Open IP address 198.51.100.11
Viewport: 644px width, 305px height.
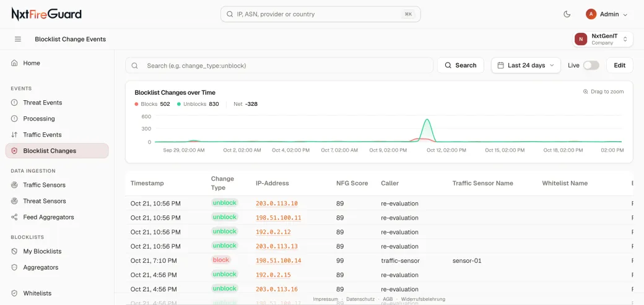click(x=279, y=218)
